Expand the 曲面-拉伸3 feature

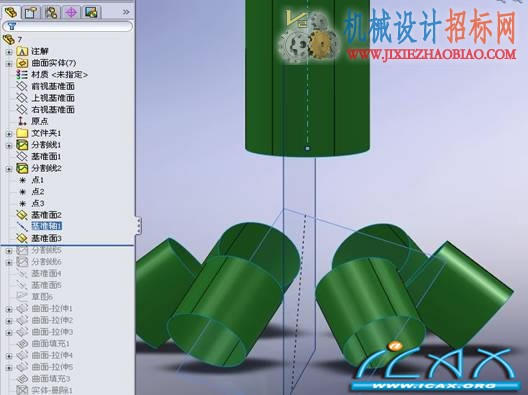[9, 332]
